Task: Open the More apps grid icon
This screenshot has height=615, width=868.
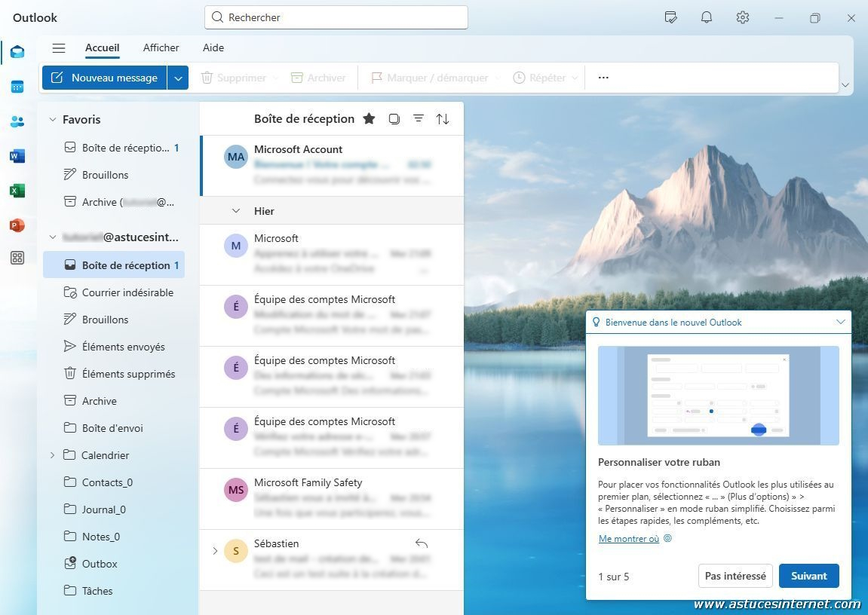Action: tap(17, 258)
